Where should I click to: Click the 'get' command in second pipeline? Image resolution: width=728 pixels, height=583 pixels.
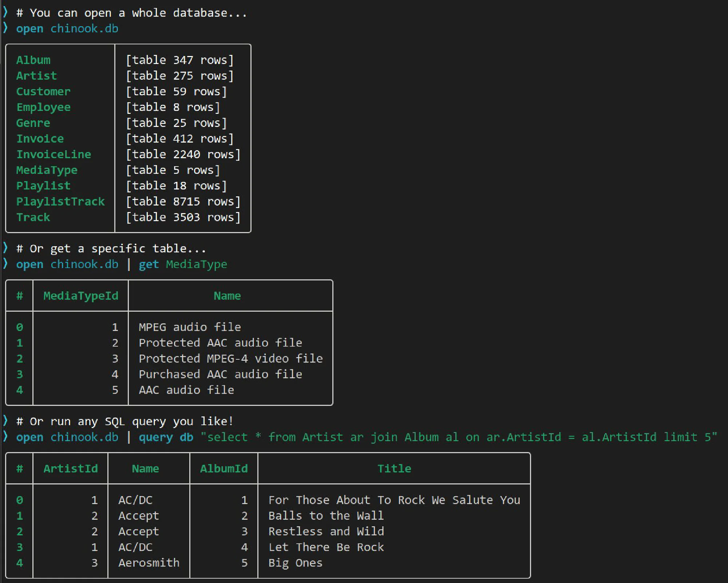(x=149, y=264)
